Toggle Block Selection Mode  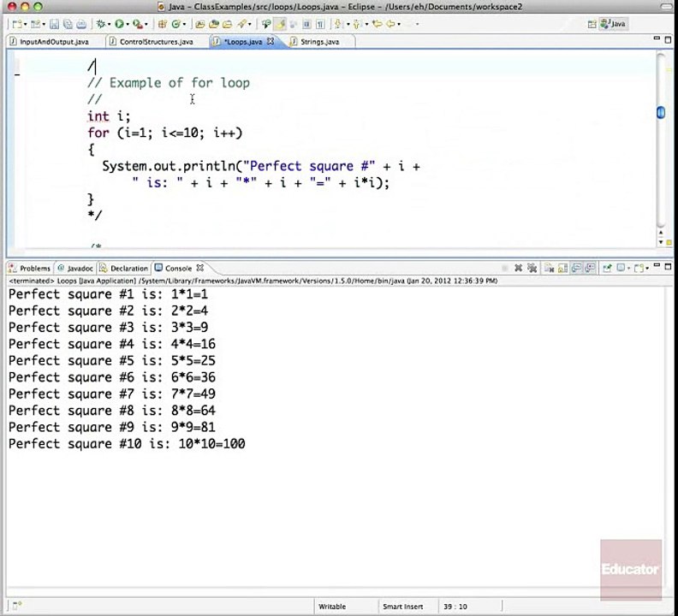point(306,24)
